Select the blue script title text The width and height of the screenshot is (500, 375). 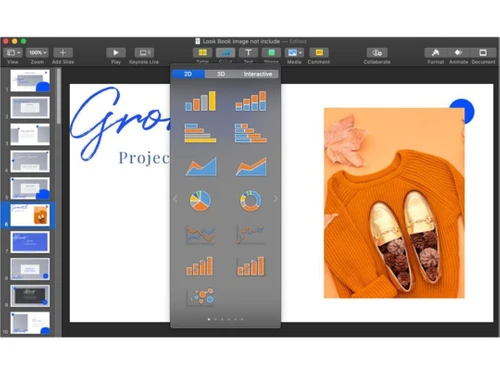[x=120, y=123]
